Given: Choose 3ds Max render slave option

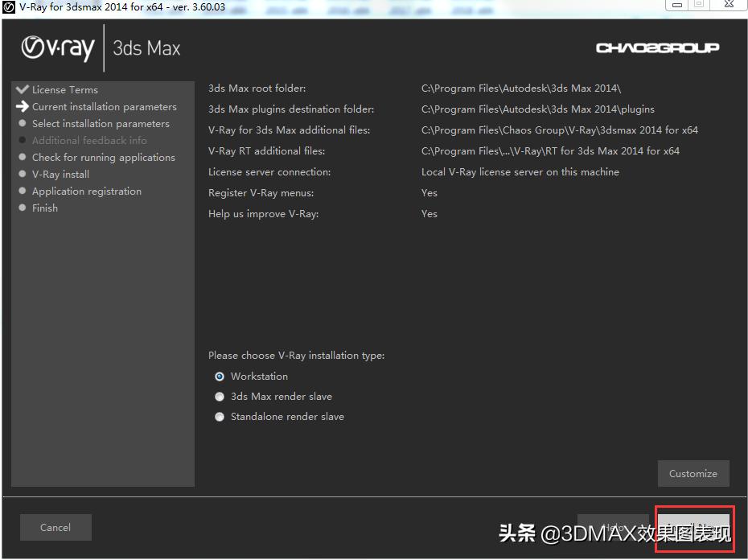Looking at the screenshot, I should coord(220,396).
